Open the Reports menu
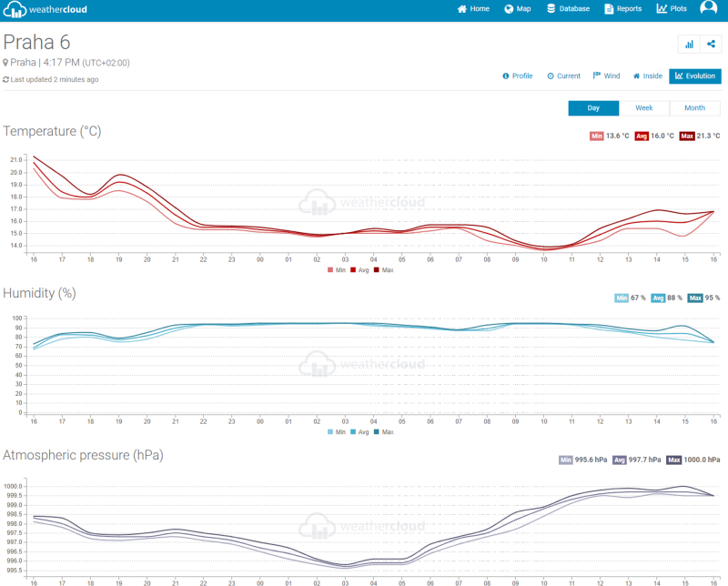Viewport: 728px width, 586px height. point(622,9)
